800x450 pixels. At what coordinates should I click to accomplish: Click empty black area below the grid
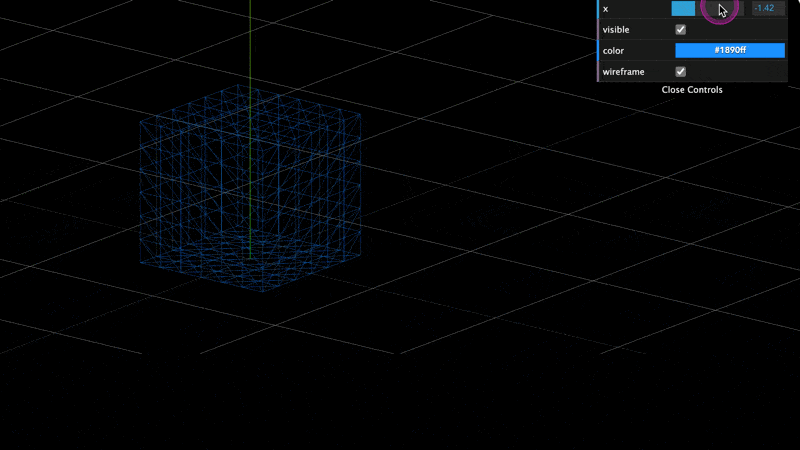(x=400, y=410)
